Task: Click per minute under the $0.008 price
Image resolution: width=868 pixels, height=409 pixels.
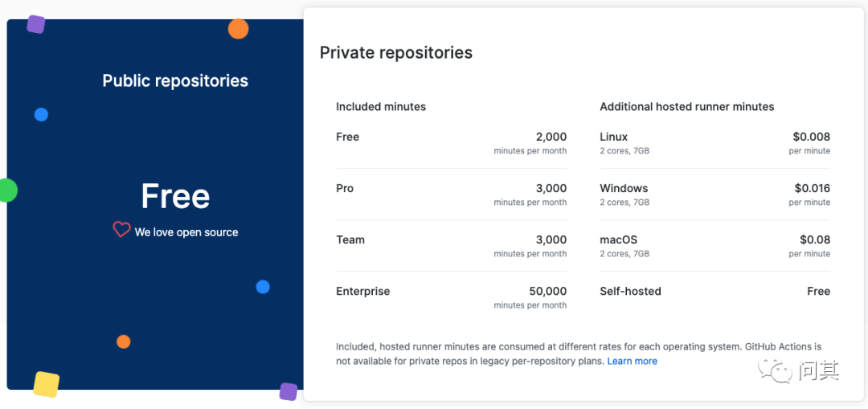Action: point(809,151)
